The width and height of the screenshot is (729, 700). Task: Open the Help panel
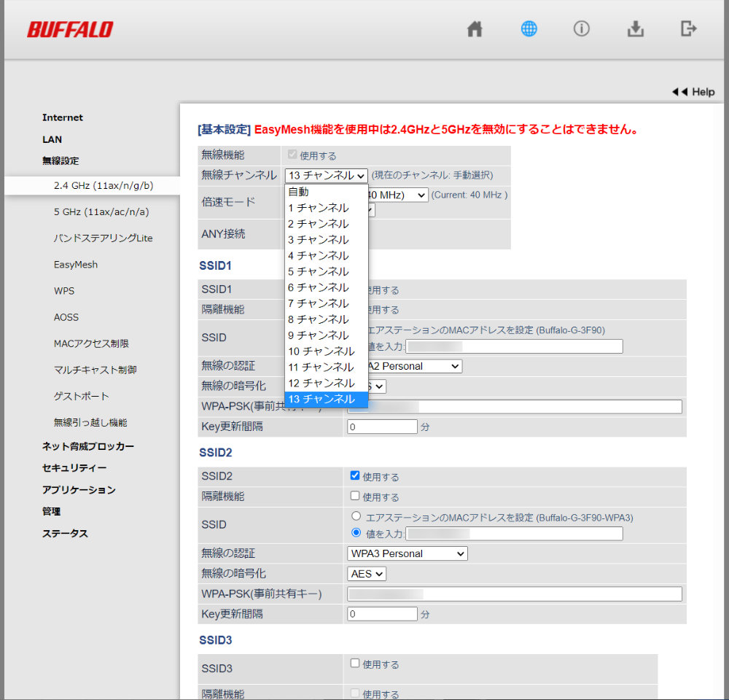[693, 92]
